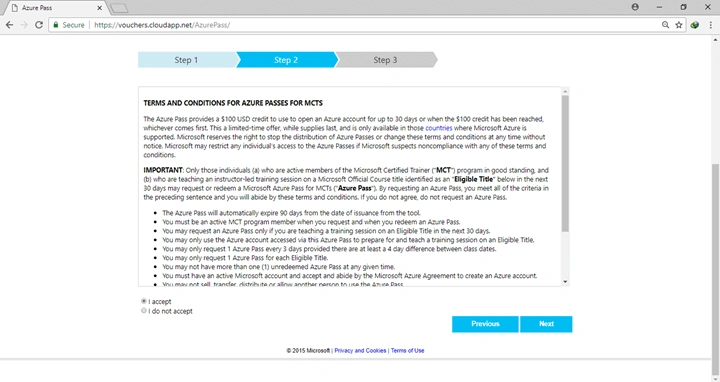Click the Terms and Conditions heading text

click(233, 103)
